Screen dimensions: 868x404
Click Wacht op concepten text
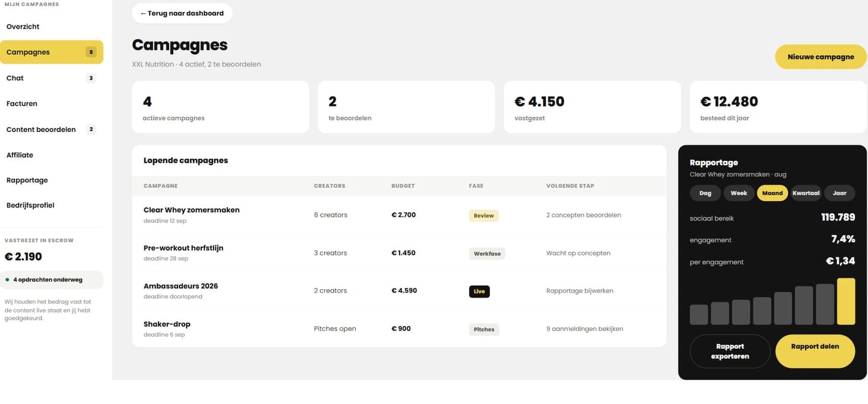tap(578, 253)
